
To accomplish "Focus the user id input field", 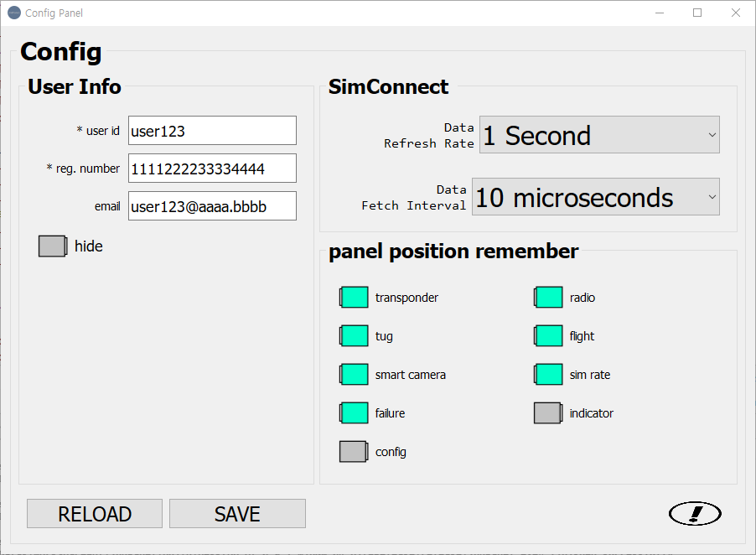I will coord(212,131).
